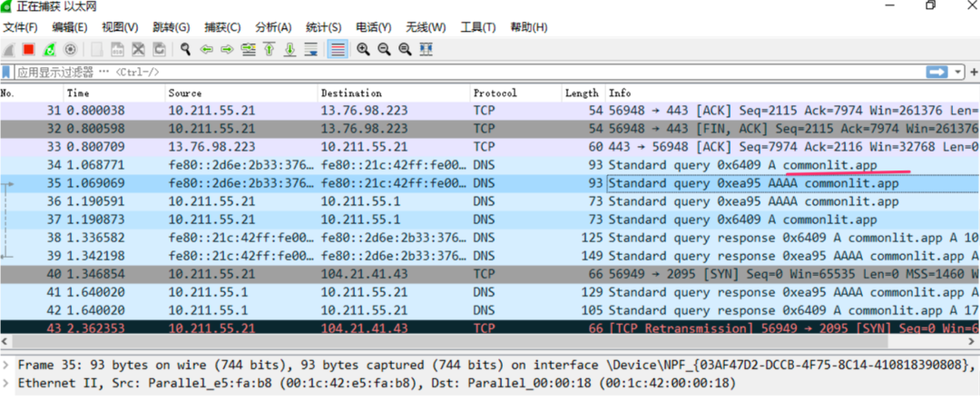The width and height of the screenshot is (980, 400).
Task: Click in the display filter input field
Action: coord(454,72)
